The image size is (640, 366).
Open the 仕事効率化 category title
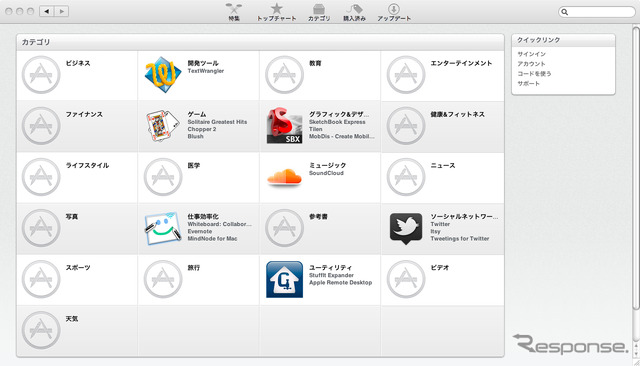click(x=203, y=216)
